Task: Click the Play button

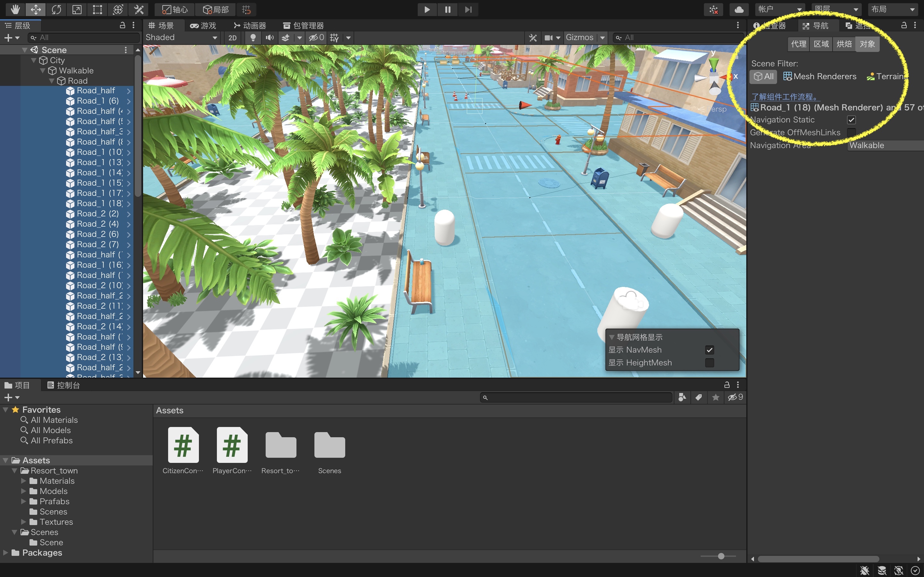Action: coord(427,10)
